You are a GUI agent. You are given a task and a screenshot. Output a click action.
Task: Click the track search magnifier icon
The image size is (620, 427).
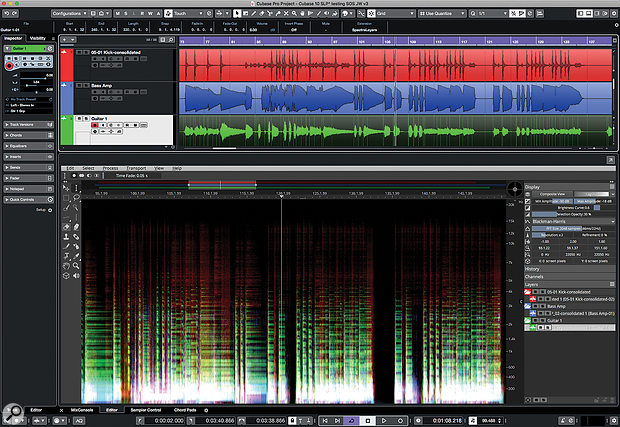point(171,40)
